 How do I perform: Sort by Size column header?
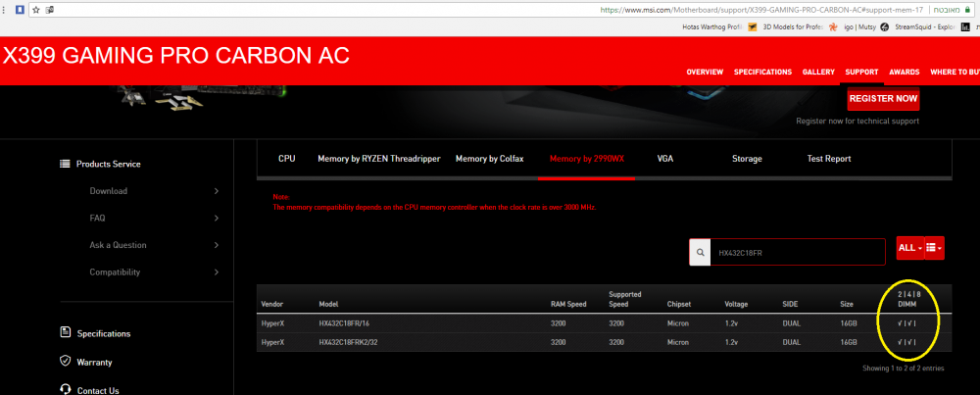pos(847,305)
